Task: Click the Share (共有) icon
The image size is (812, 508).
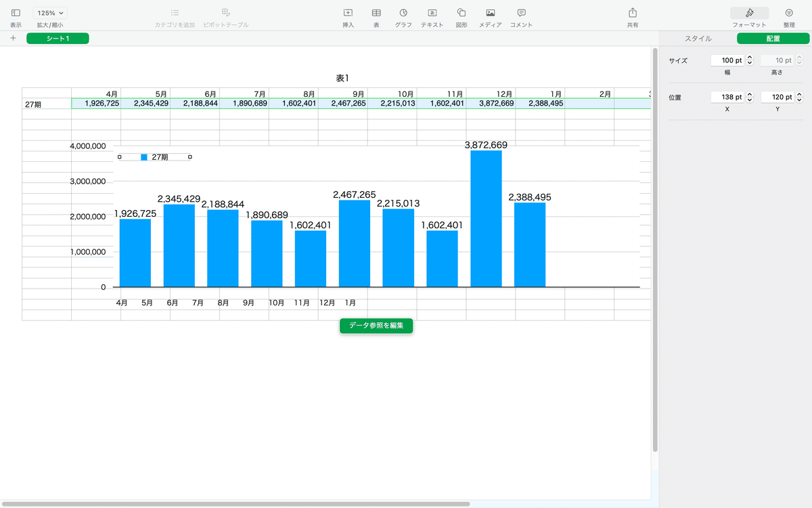Action: (633, 13)
